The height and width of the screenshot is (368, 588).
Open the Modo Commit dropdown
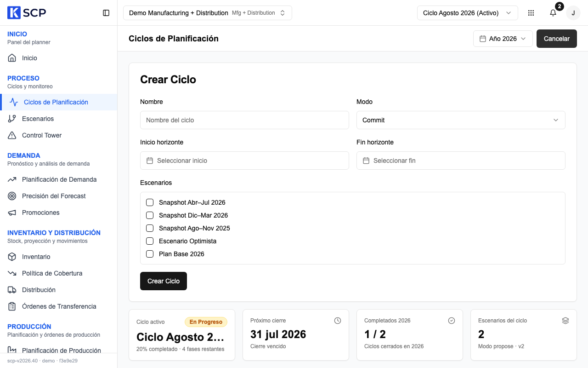pyautogui.click(x=461, y=120)
